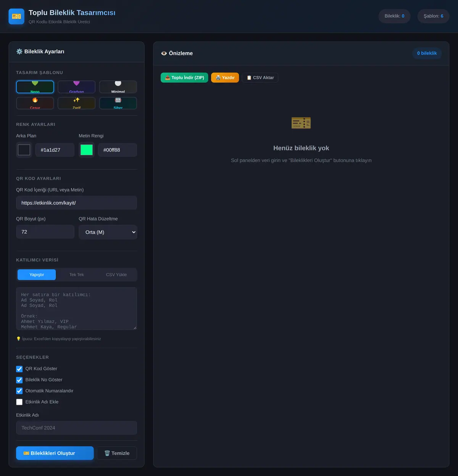Open the Metin Rengi color swatch
Image resolution: width=458 pixels, height=476 pixels.
tap(87, 150)
